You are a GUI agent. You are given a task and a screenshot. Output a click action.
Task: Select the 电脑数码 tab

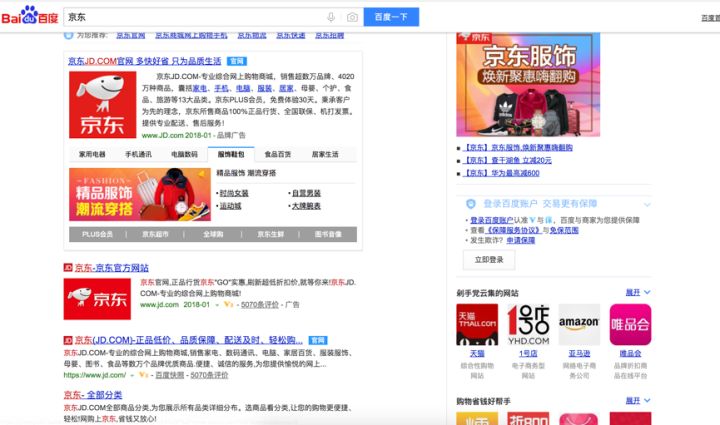185,154
